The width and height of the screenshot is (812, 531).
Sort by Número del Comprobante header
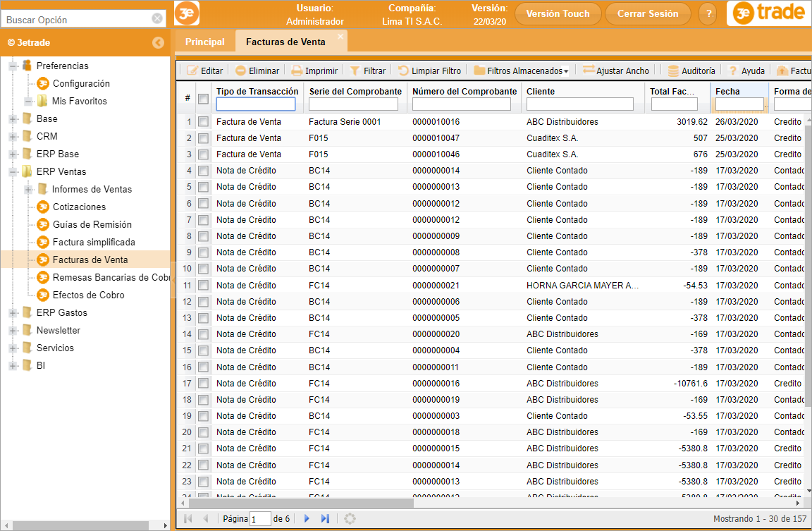pos(465,91)
